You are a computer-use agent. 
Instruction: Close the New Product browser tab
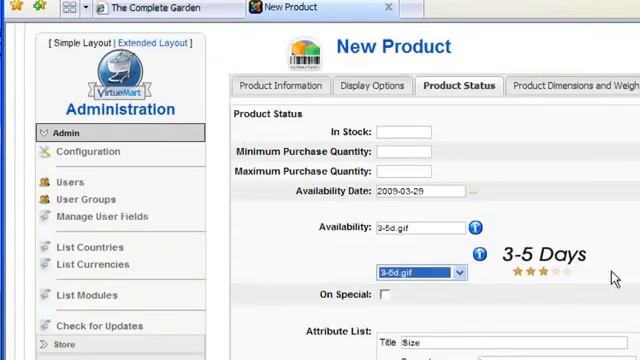389,7
